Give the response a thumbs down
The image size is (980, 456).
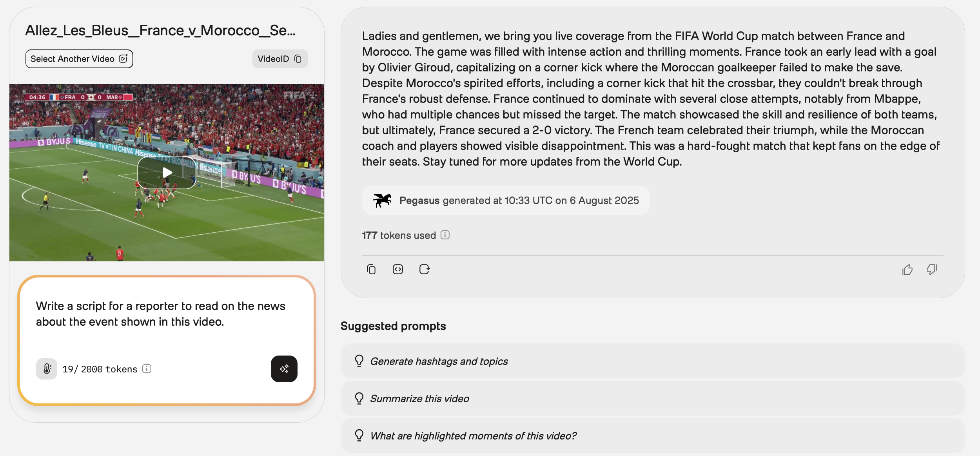pyautogui.click(x=932, y=270)
